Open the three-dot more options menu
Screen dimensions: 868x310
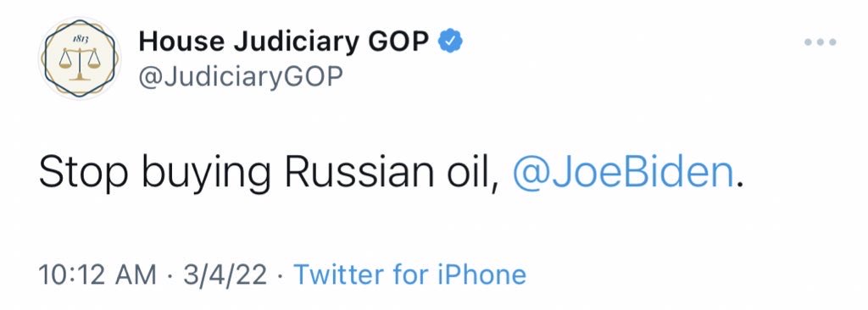click(820, 42)
